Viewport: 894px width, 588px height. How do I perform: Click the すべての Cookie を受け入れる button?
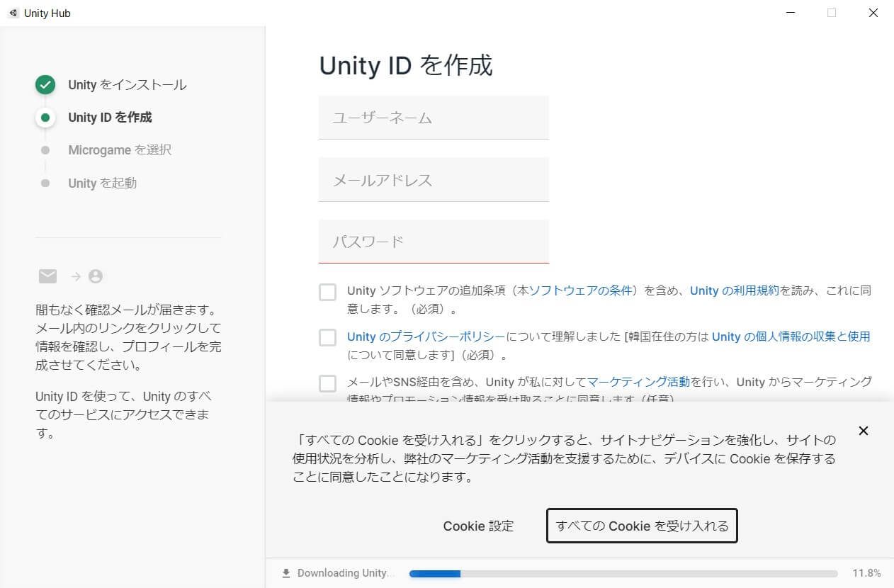(641, 526)
